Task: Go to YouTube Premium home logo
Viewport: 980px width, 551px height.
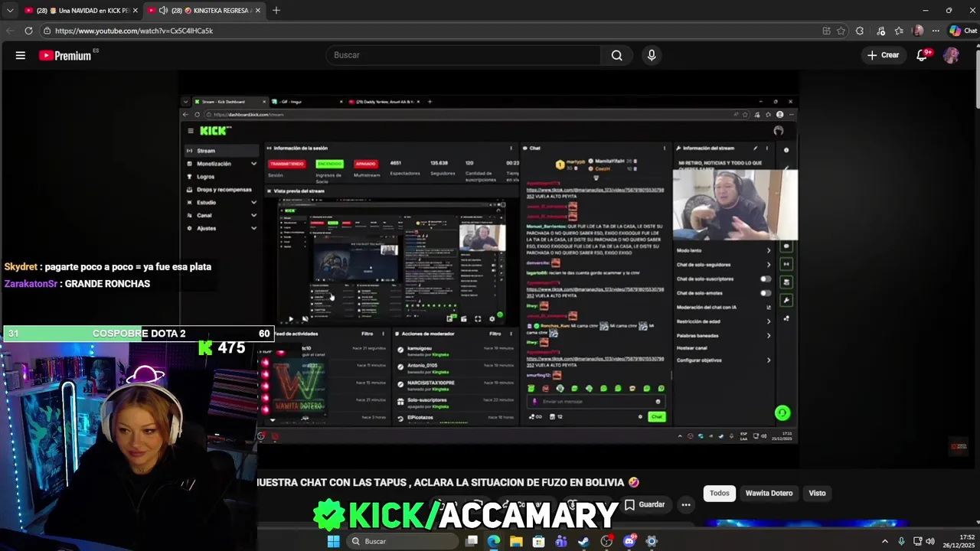Action: 65,55
